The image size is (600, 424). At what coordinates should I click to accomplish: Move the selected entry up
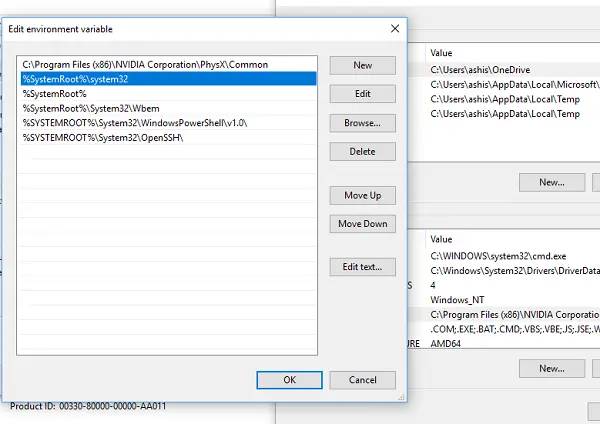pos(362,196)
